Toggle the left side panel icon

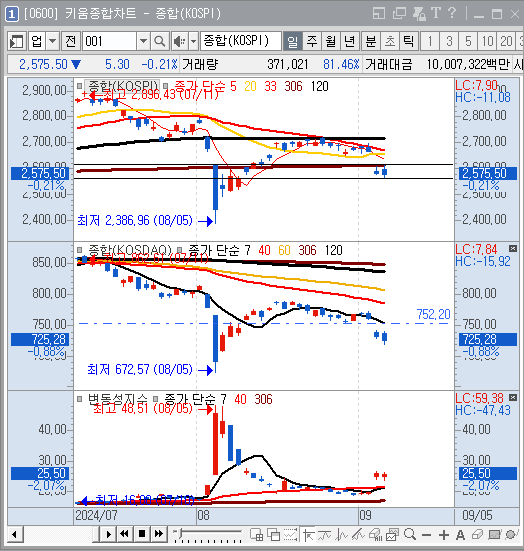17,41
